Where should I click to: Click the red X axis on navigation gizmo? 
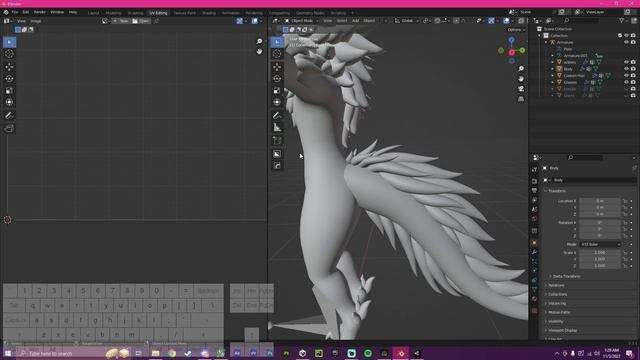point(511,52)
